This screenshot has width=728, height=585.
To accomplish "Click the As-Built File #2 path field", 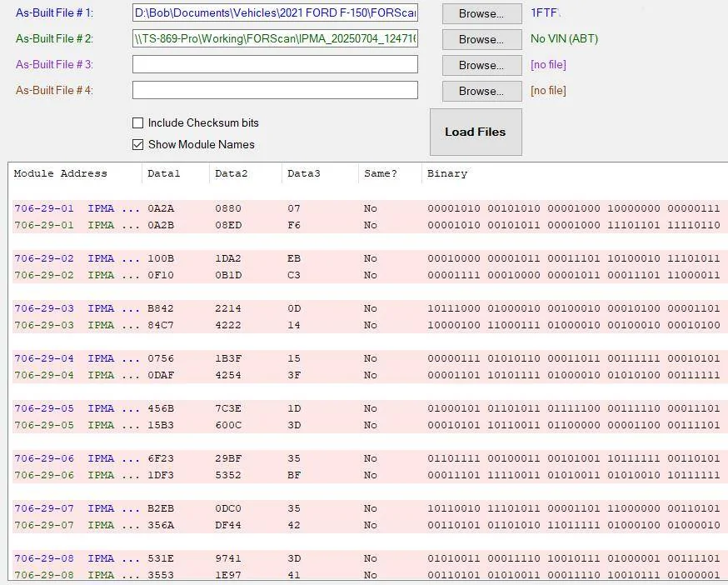I will click(x=275, y=39).
